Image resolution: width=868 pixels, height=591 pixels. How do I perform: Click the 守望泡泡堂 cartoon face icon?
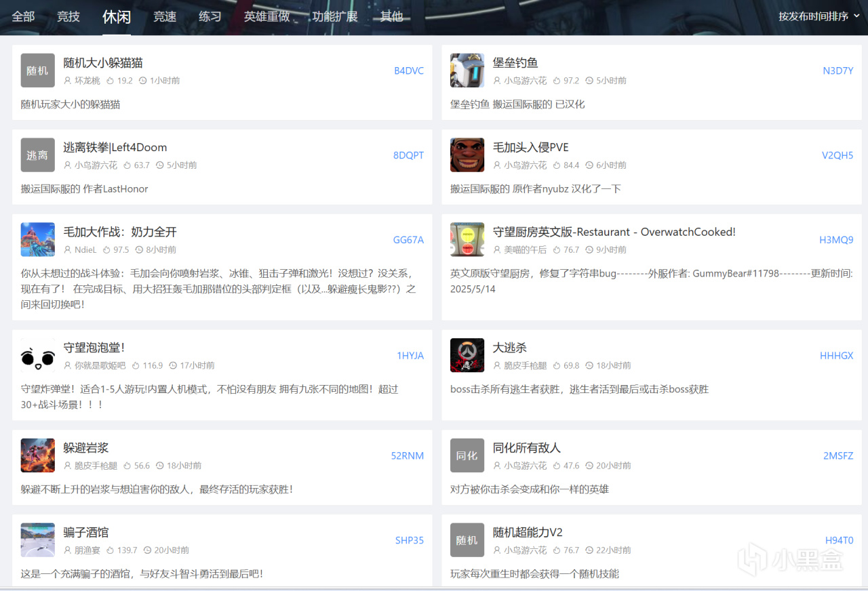38,355
